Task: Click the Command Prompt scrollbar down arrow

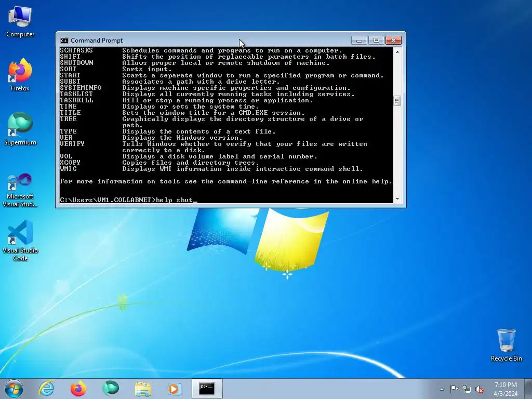Action: 397,199
